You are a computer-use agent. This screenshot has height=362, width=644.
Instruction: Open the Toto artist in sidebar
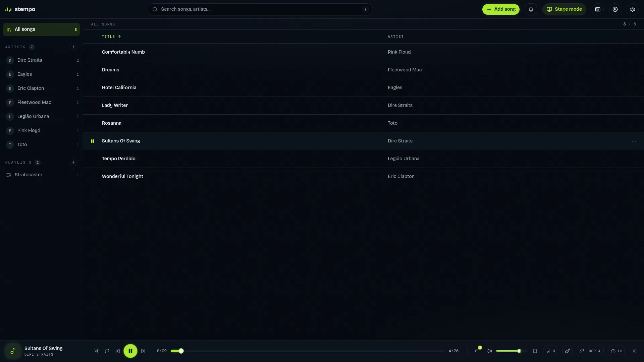click(42, 145)
